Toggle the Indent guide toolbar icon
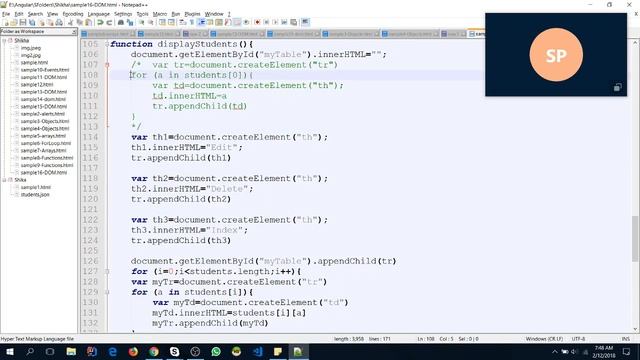 click(201, 22)
